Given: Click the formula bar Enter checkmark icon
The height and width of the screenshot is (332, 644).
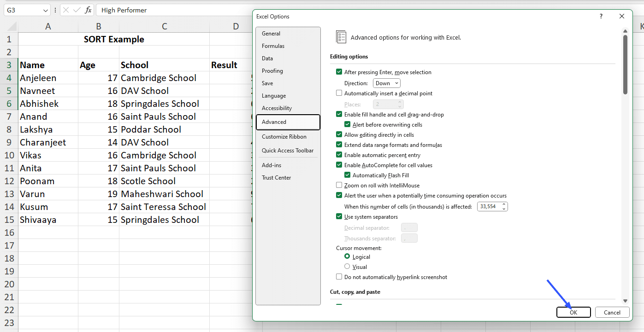Looking at the screenshot, I should click(77, 10).
